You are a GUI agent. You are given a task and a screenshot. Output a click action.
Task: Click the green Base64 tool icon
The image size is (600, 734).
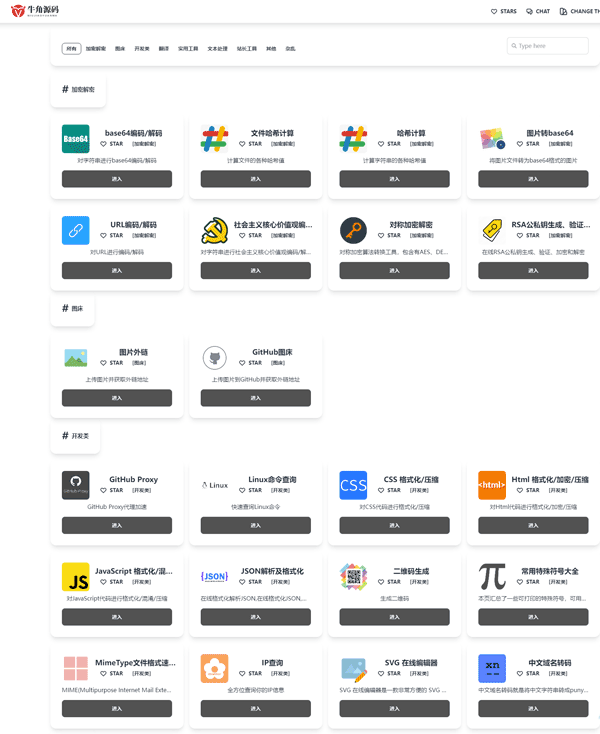click(x=75, y=139)
